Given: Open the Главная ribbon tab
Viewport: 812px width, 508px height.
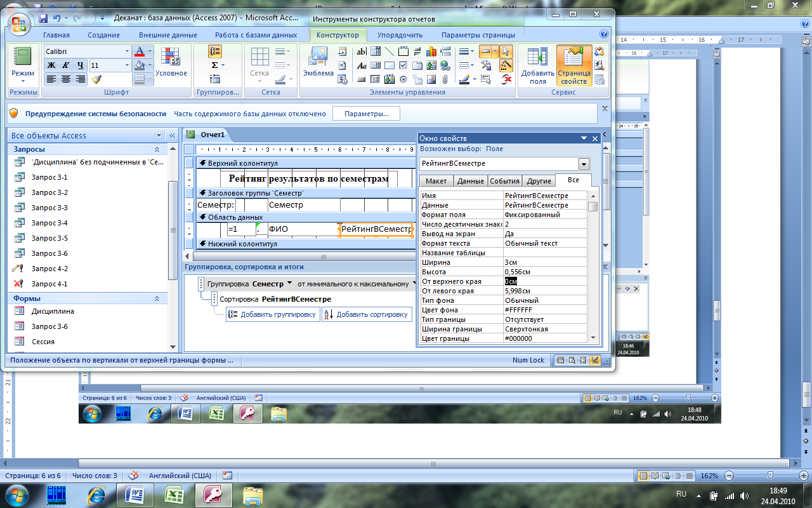Looking at the screenshot, I should [x=56, y=35].
